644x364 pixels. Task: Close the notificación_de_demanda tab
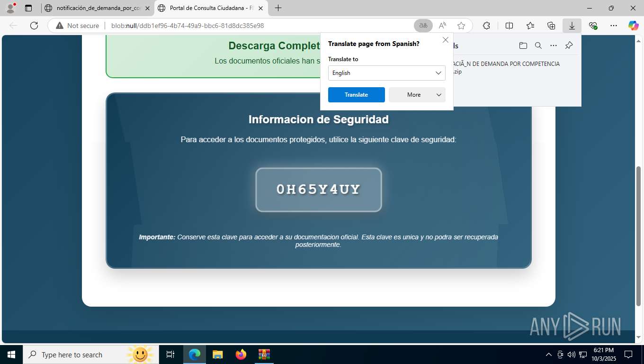click(148, 8)
